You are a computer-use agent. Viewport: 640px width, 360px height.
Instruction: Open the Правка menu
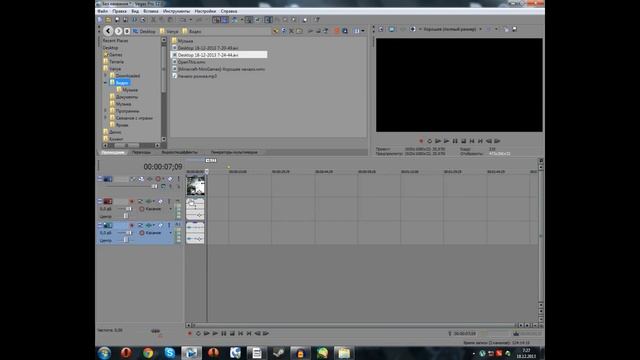[x=119, y=11]
